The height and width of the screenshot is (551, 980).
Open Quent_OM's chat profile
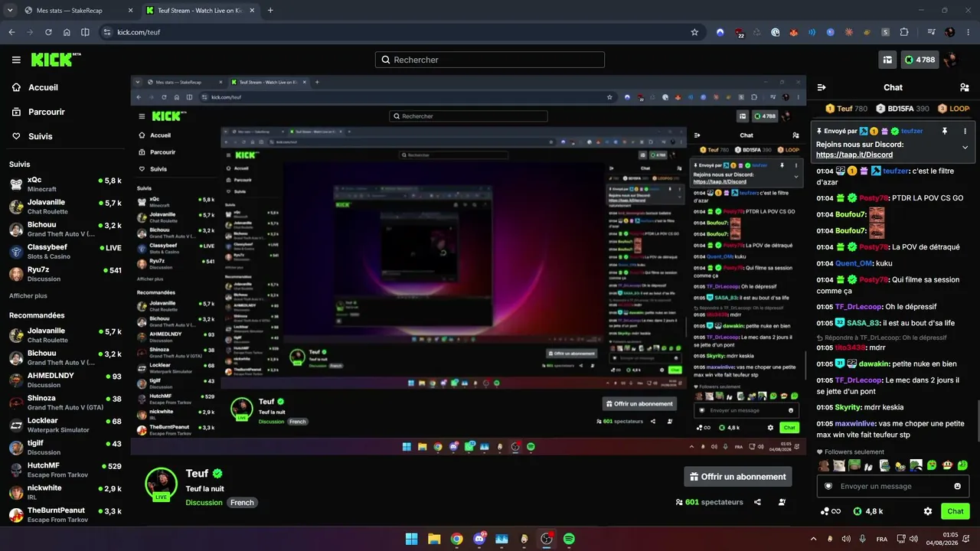854,263
